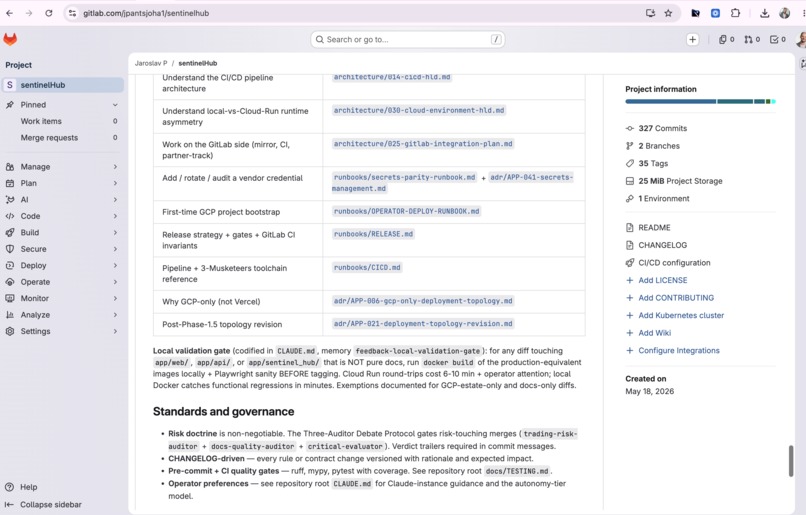Click the commits icon beside 327 Commits
806x515 pixels.
click(x=630, y=128)
